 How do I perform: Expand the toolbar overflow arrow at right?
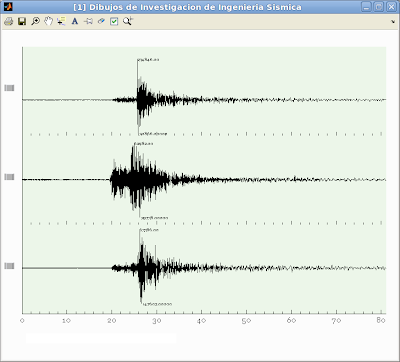tap(393, 22)
